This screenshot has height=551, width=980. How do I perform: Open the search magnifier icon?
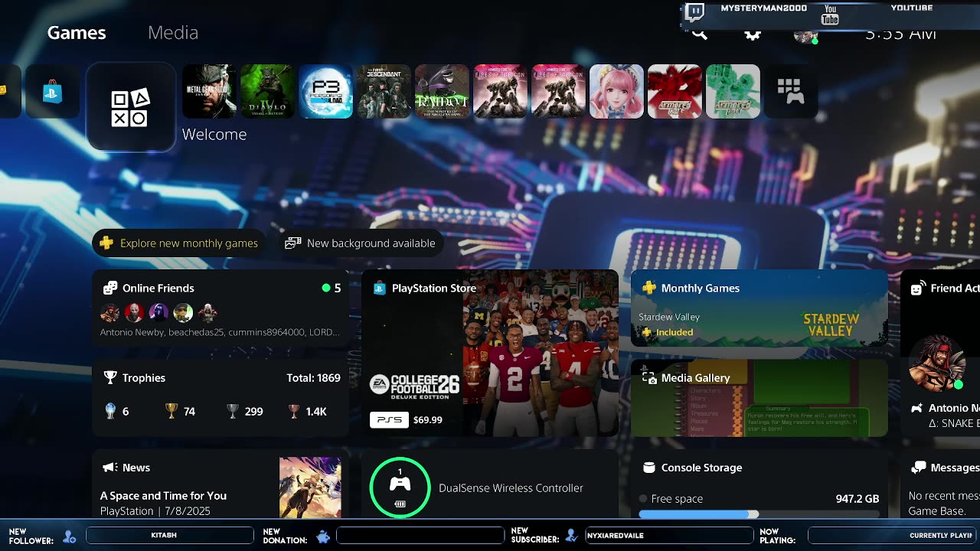(x=699, y=34)
